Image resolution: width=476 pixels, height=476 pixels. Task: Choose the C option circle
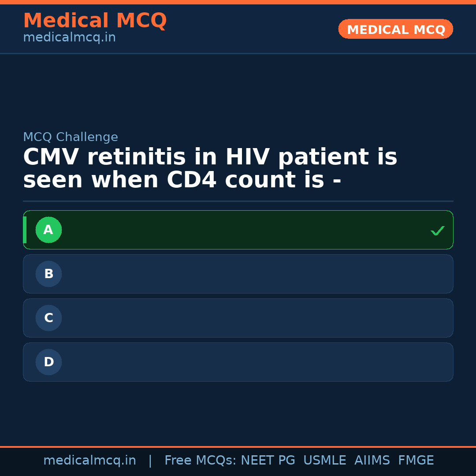pyautogui.click(x=48, y=318)
